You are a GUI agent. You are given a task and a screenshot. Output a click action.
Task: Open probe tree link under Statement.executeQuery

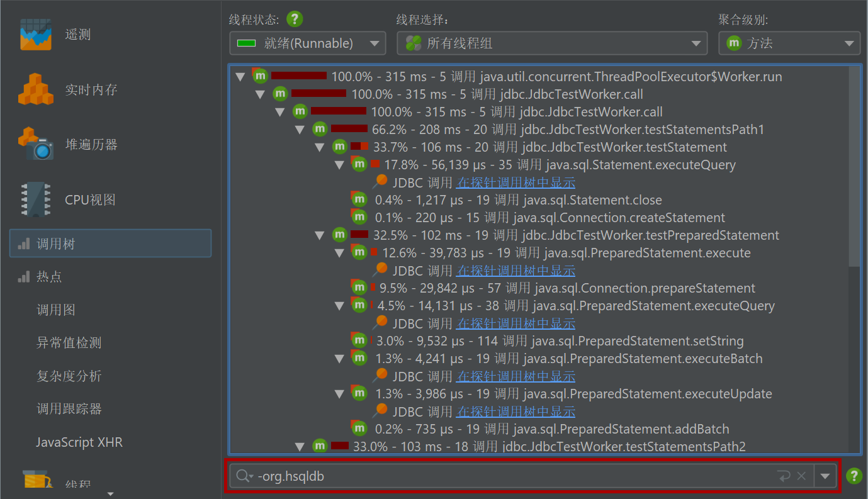click(516, 182)
